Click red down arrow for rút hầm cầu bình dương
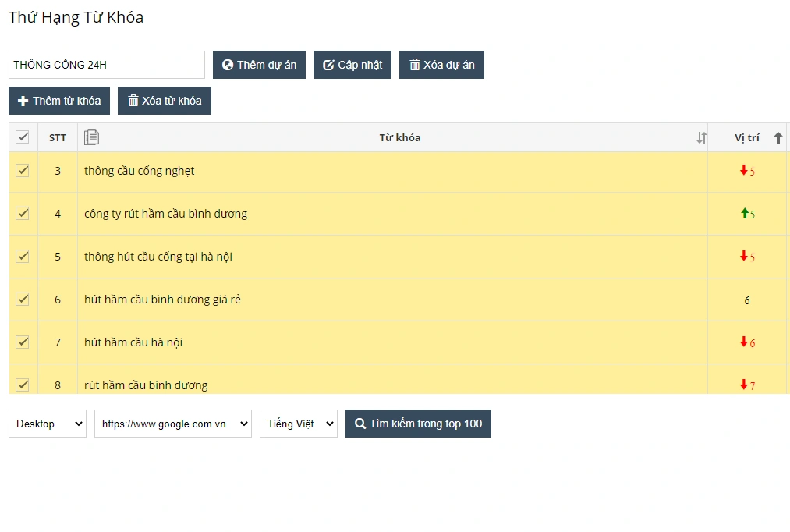790x532 pixels. pos(744,385)
